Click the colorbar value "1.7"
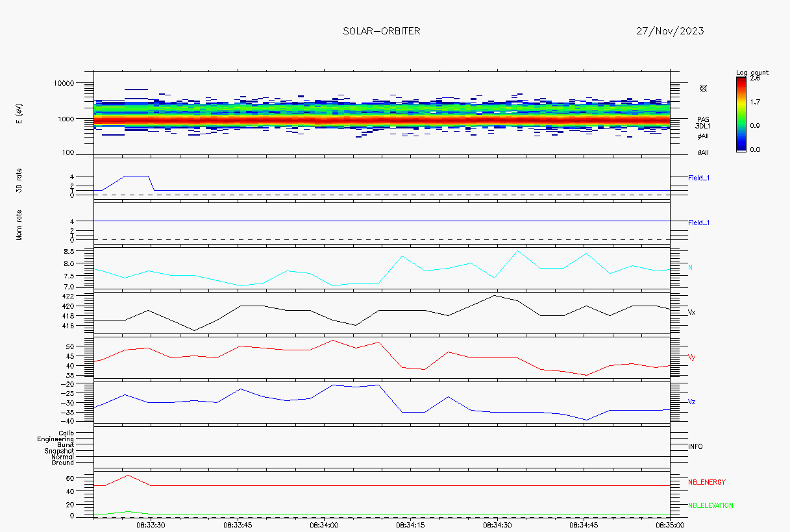The height and width of the screenshot is (532, 790). point(754,102)
